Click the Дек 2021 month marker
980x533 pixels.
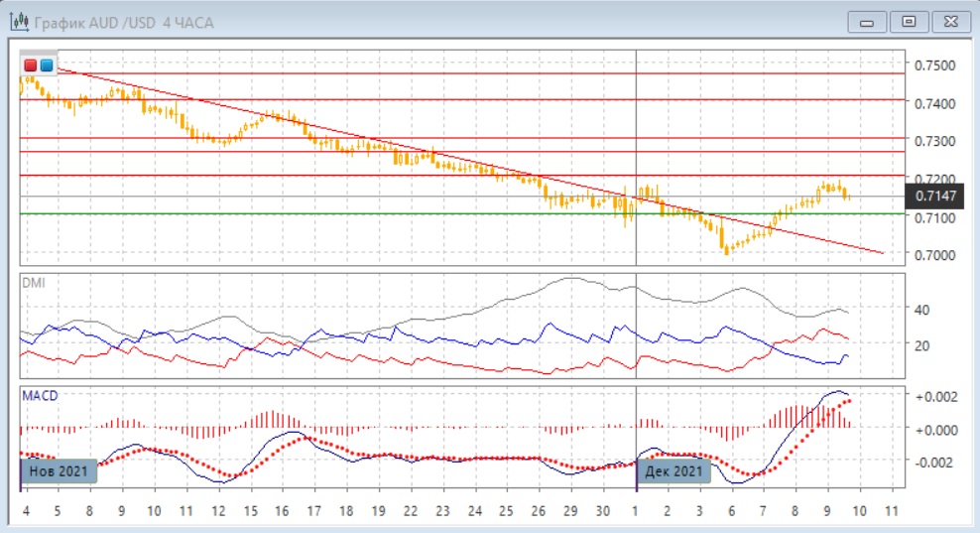pos(674,470)
